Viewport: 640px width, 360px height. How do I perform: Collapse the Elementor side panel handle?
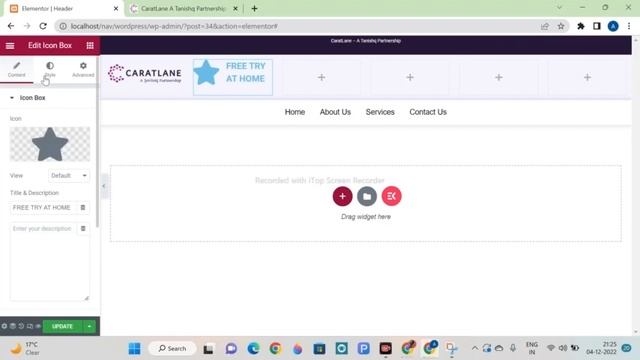click(104, 186)
